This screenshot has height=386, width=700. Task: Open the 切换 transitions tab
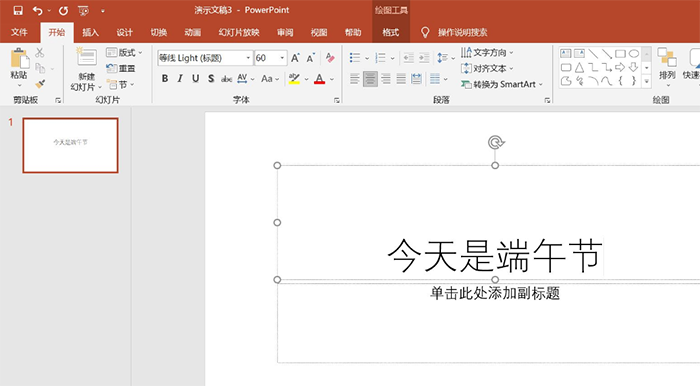click(158, 32)
